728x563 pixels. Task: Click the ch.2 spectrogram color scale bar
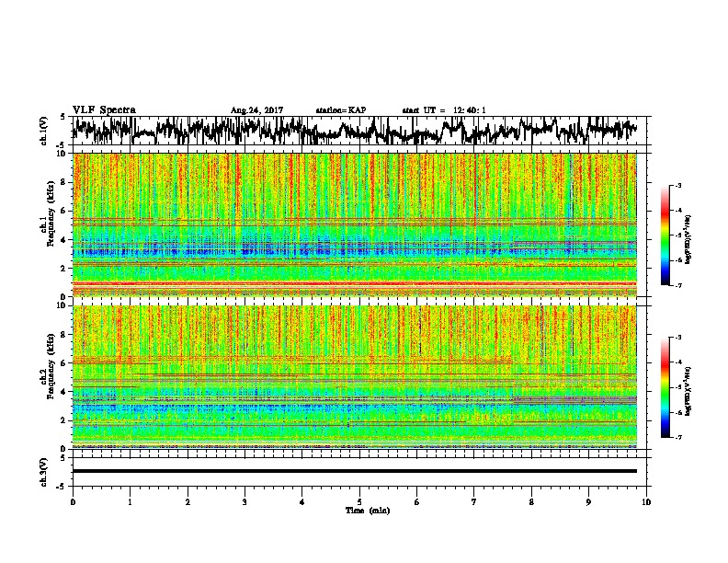(x=665, y=387)
